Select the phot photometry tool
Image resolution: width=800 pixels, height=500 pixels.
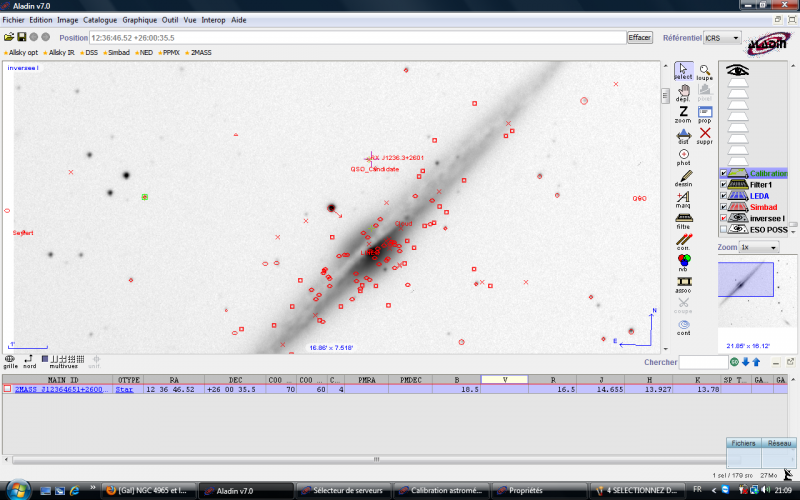[683, 157]
